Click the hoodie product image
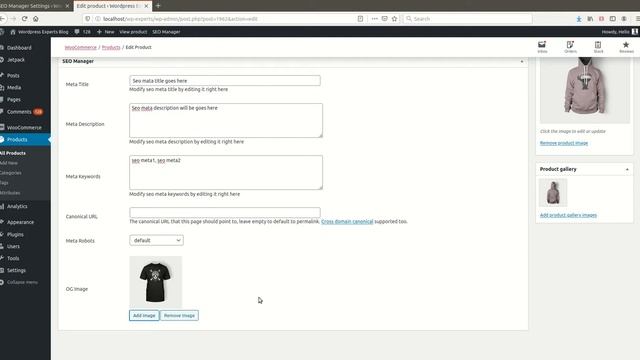640x360 pixels. coord(585,90)
